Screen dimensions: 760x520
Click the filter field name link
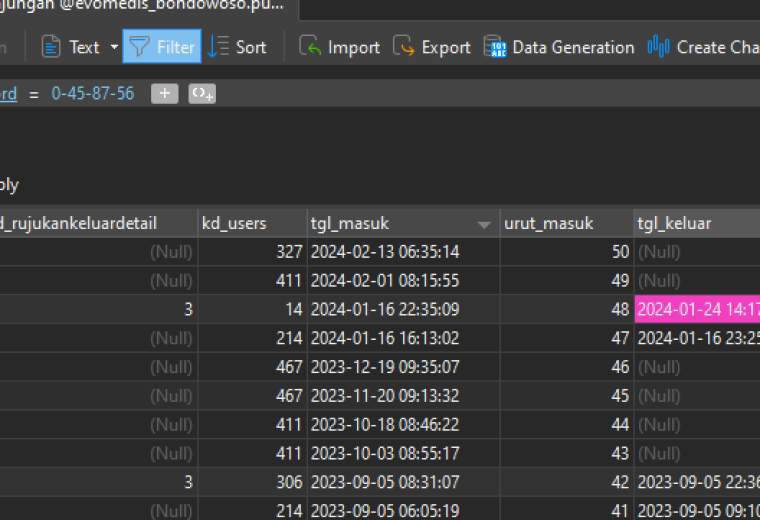pyautogui.click(x=8, y=94)
